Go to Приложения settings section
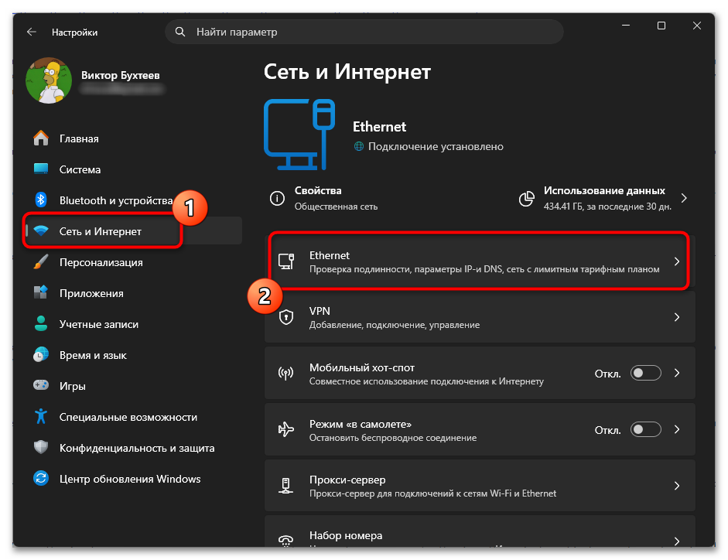The height and width of the screenshot is (560, 728). click(x=134, y=293)
